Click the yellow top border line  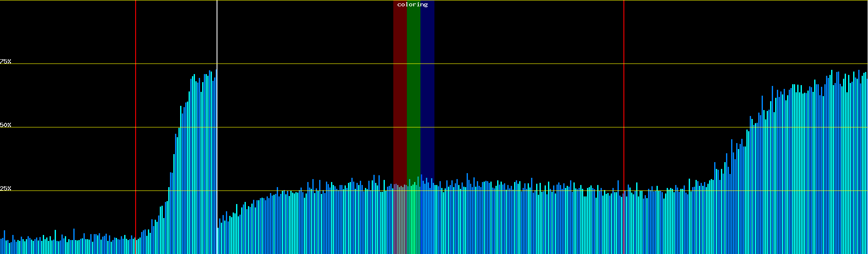coord(297,0)
